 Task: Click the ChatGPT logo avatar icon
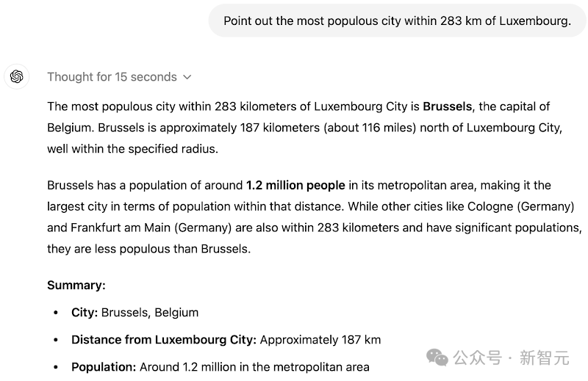(16, 77)
